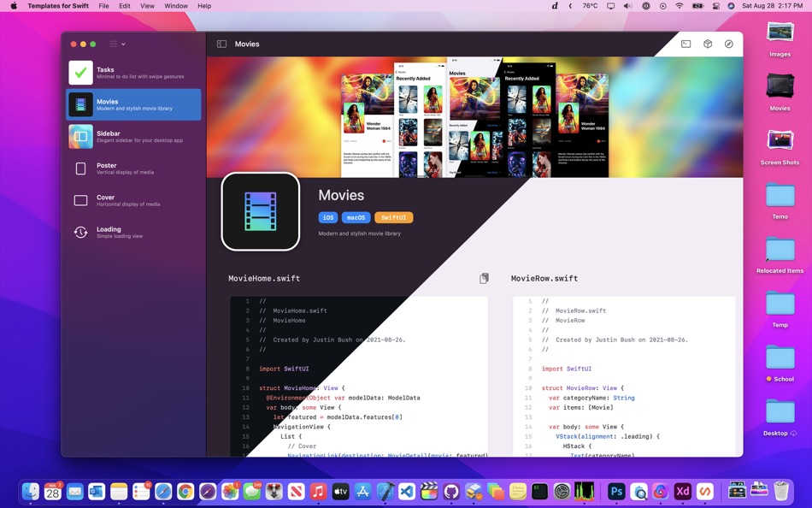Select the Loading template in the sidebar

(x=133, y=233)
